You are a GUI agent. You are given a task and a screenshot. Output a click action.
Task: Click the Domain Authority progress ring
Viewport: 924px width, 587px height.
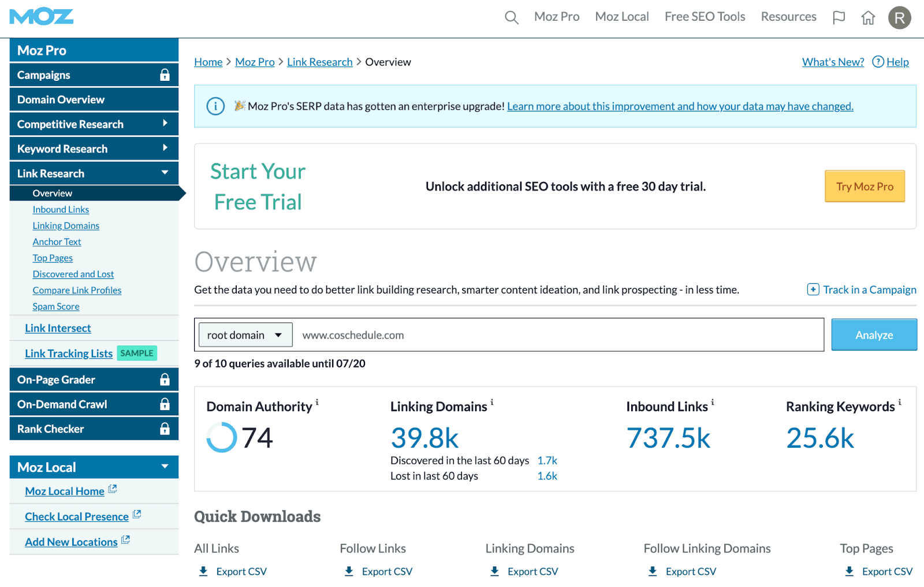222,438
